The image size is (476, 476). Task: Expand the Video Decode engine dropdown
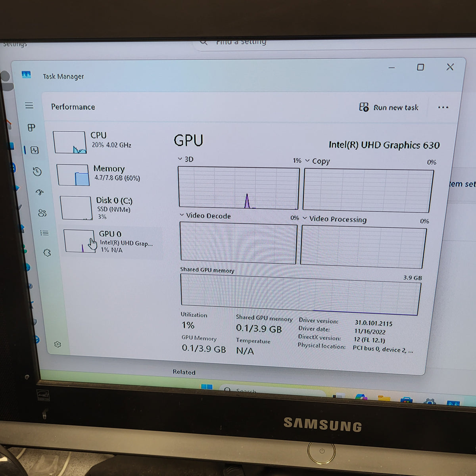point(182,215)
